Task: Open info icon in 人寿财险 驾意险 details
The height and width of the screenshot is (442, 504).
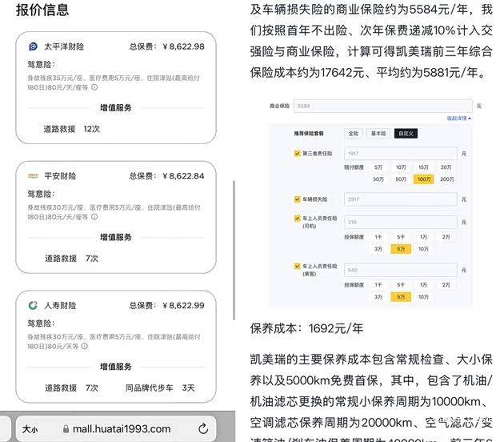Action: coord(168,345)
